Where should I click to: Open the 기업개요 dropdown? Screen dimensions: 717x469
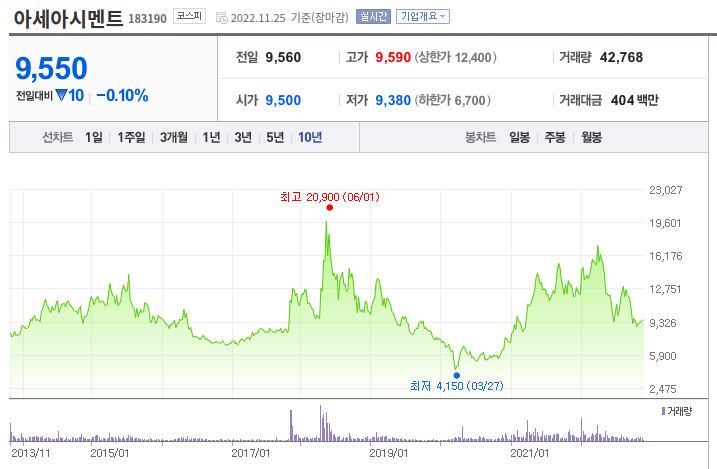point(423,16)
